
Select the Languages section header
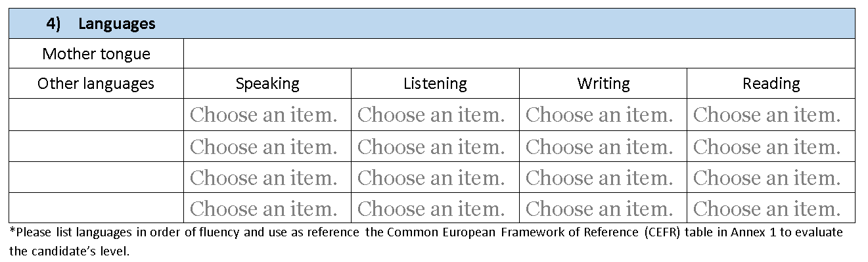pyautogui.click(x=432, y=24)
